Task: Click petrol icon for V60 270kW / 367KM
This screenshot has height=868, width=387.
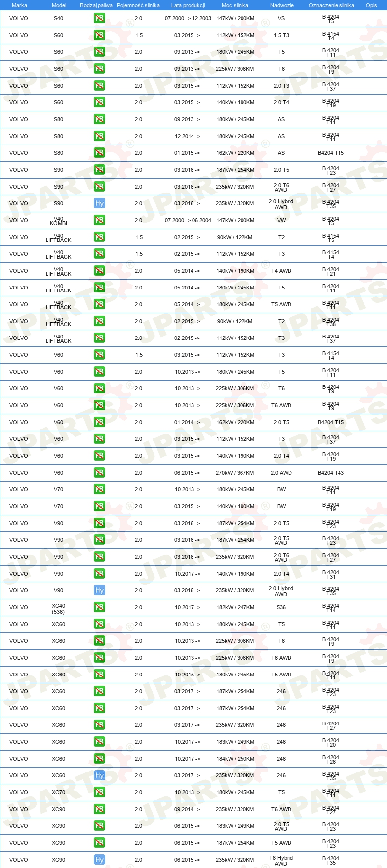Action: click(99, 473)
